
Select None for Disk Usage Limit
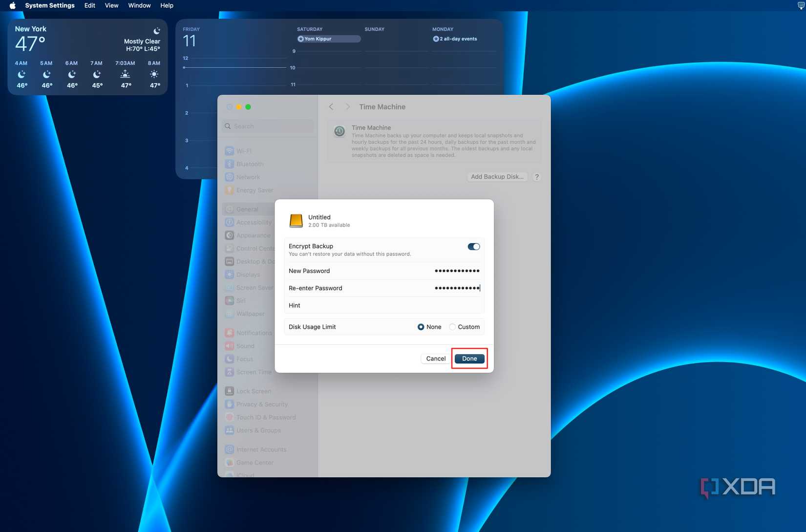[421, 327]
